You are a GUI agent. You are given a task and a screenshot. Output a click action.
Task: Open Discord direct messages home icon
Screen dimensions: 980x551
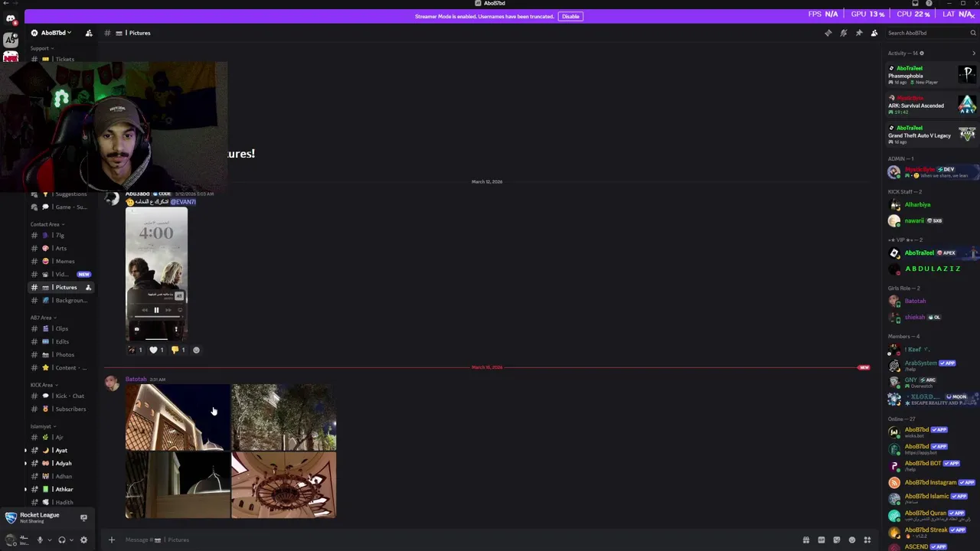(11, 18)
